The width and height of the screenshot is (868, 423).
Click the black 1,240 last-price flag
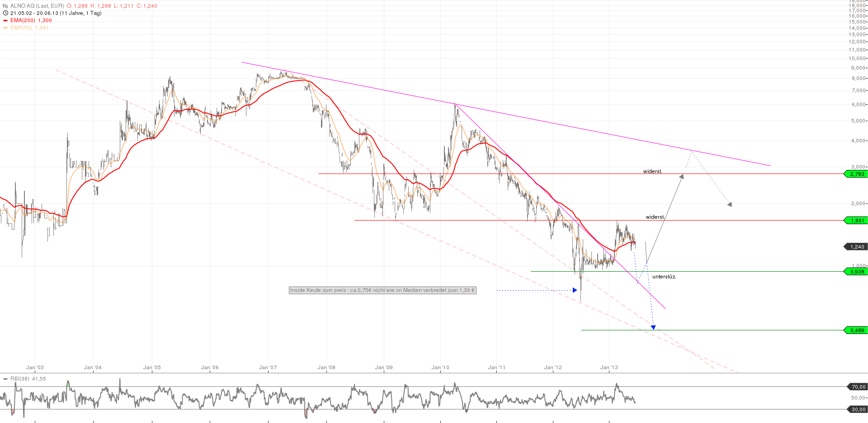coord(856,247)
